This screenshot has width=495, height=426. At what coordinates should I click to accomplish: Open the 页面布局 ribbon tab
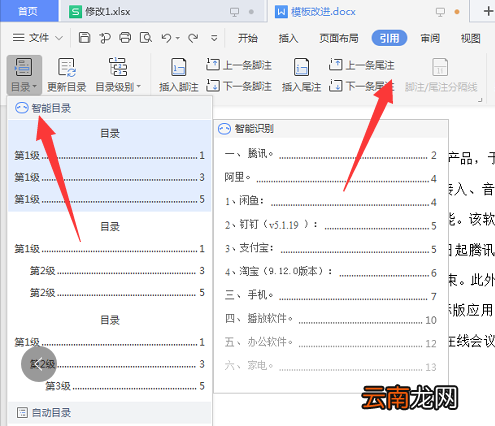(x=339, y=38)
